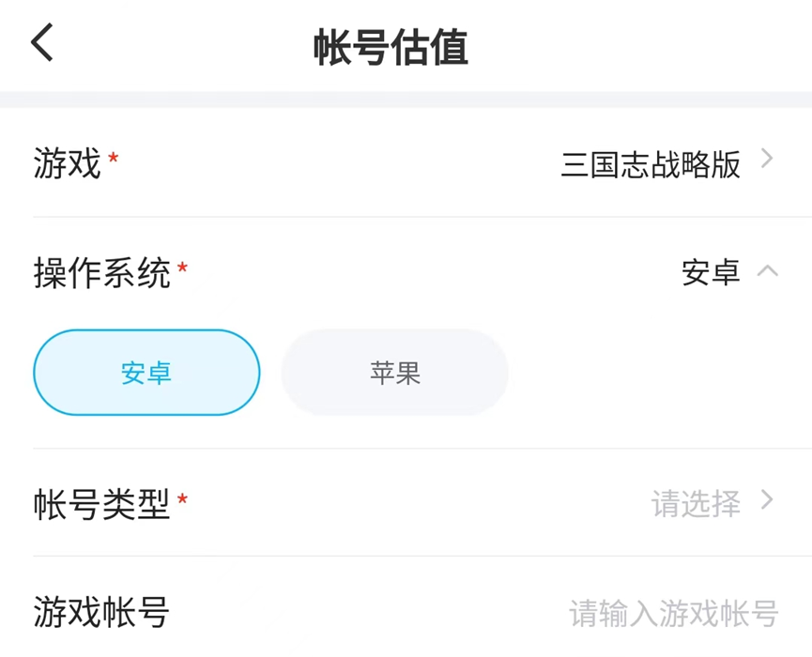Open the game selection chevron
Viewport: 812px width, 657px height.
click(x=767, y=160)
